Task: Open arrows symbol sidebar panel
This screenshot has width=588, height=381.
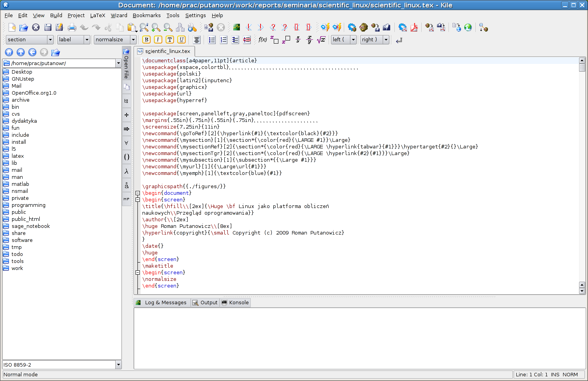Action: pos(127,129)
